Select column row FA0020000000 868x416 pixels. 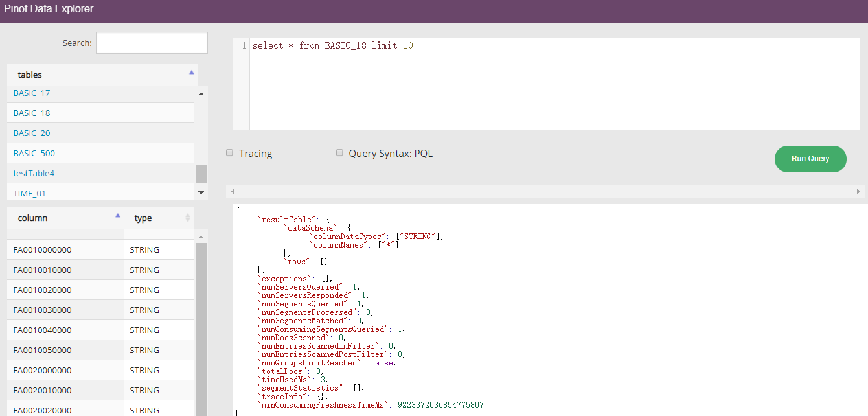click(x=100, y=370)
